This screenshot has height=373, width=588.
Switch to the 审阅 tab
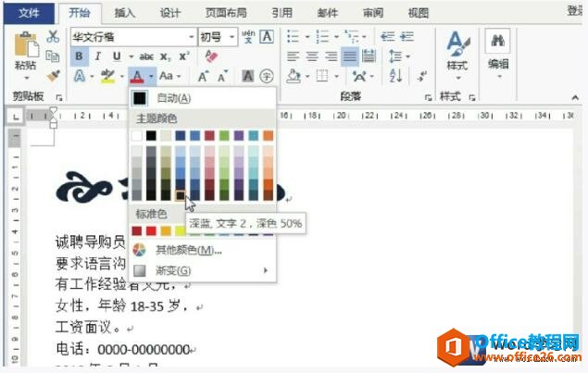(373, 13)
